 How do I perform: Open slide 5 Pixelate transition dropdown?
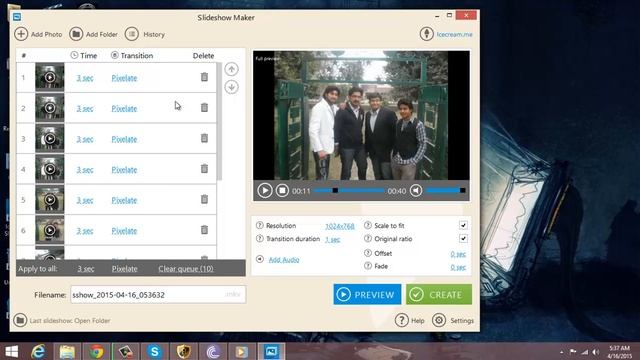[x=124, y=200]
